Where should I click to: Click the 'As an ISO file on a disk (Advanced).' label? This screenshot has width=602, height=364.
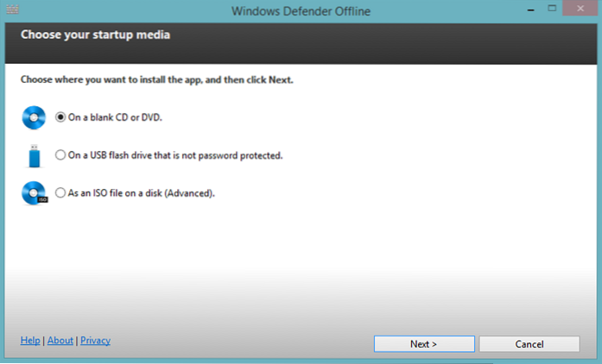point(142,193)
